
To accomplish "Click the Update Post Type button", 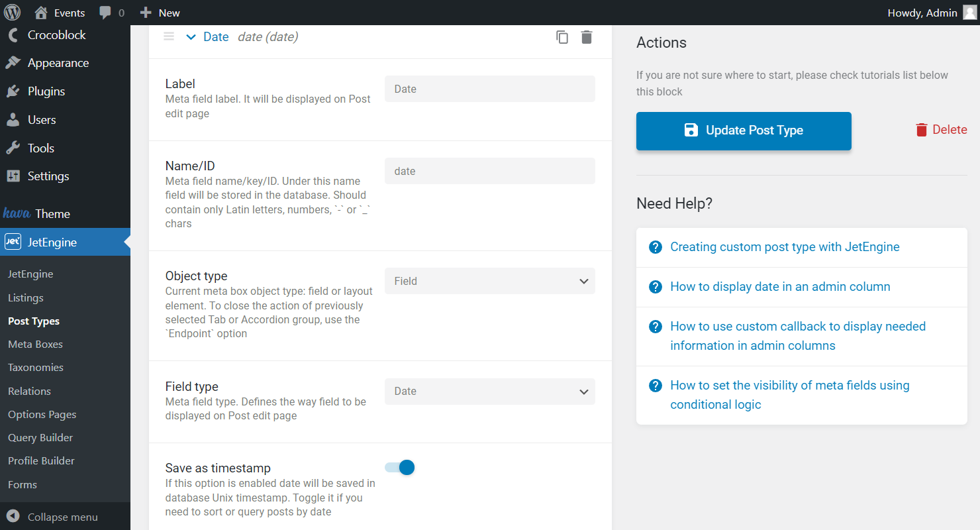I will (744, 131).
